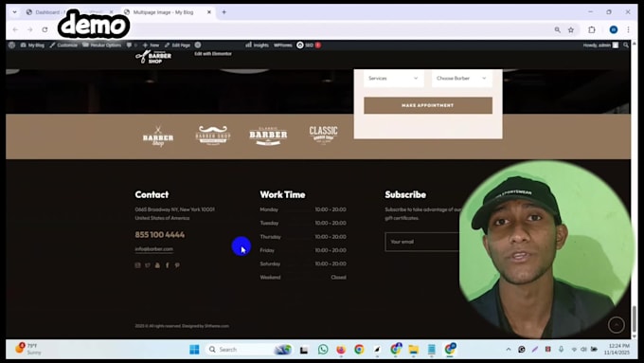Viewport: 644px width, 363px height.
Task: Click the Classic Barber Shop text logo
Action: click(x=323, y=136)
